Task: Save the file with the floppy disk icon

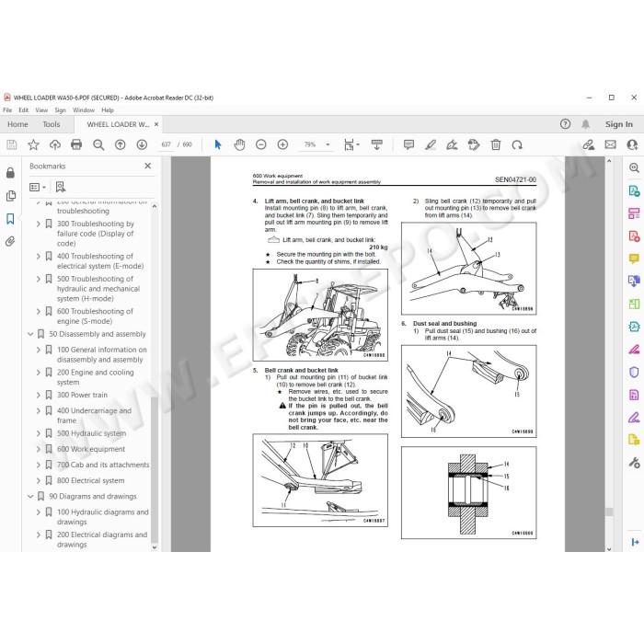Action: 11,144
